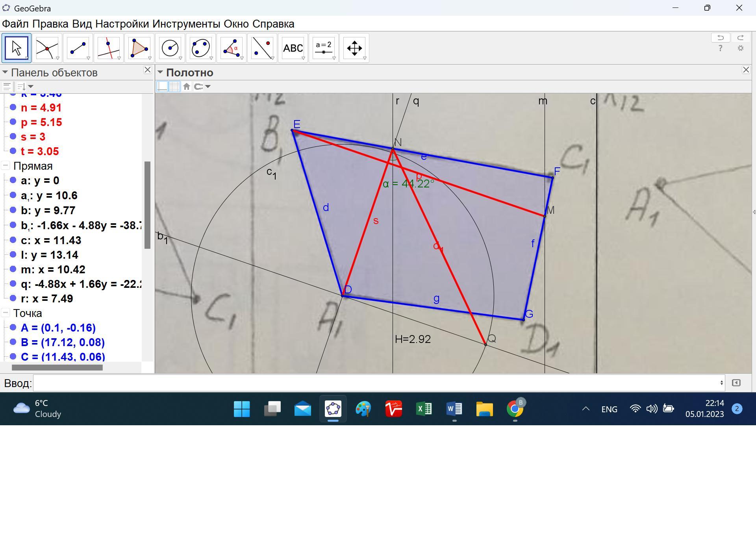This screenshot has height=554, width=756.
Task: Open the Настройки menu
Action: click(122, 24)
